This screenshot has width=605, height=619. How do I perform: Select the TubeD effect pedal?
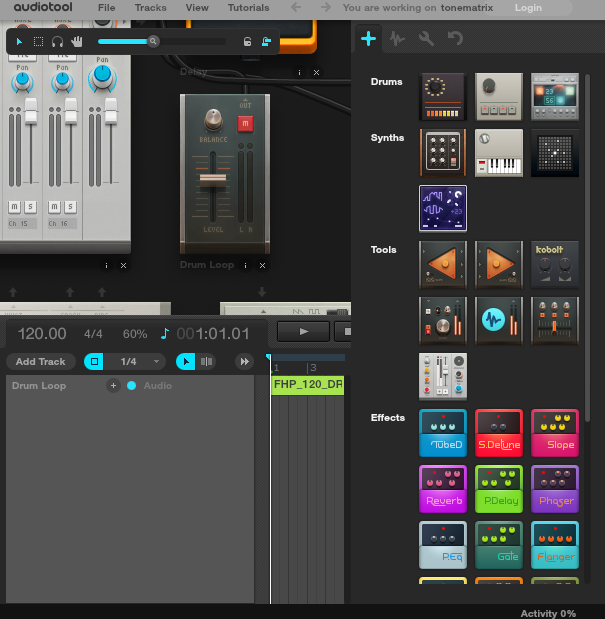tap(443, 433)
